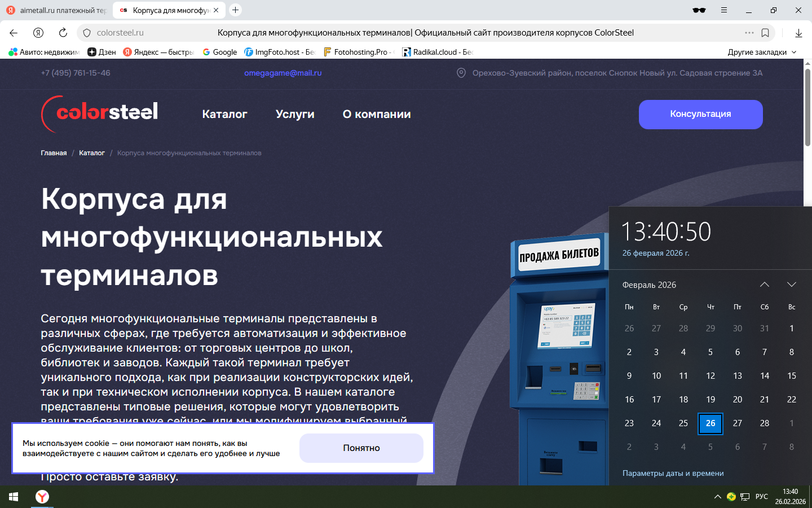Click the colorsteel.ru address field
The image size is (812, 508).
pyautogui.click(x=120, y=33)
